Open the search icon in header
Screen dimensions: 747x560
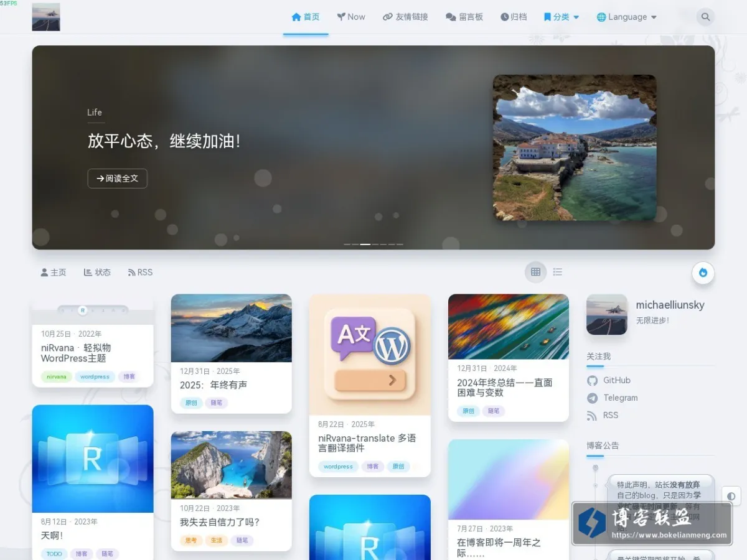click(x=705, y=17)
